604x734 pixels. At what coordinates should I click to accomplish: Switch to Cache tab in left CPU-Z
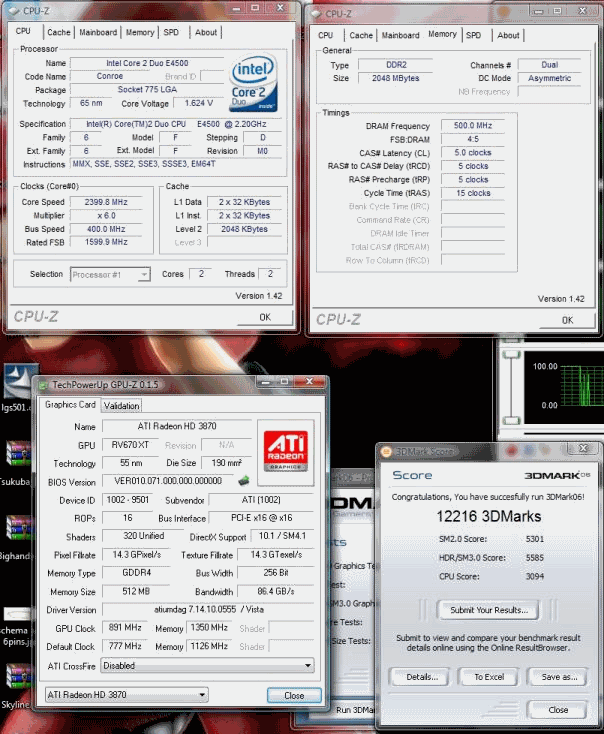pyautogui.click(x=59, y=32)
